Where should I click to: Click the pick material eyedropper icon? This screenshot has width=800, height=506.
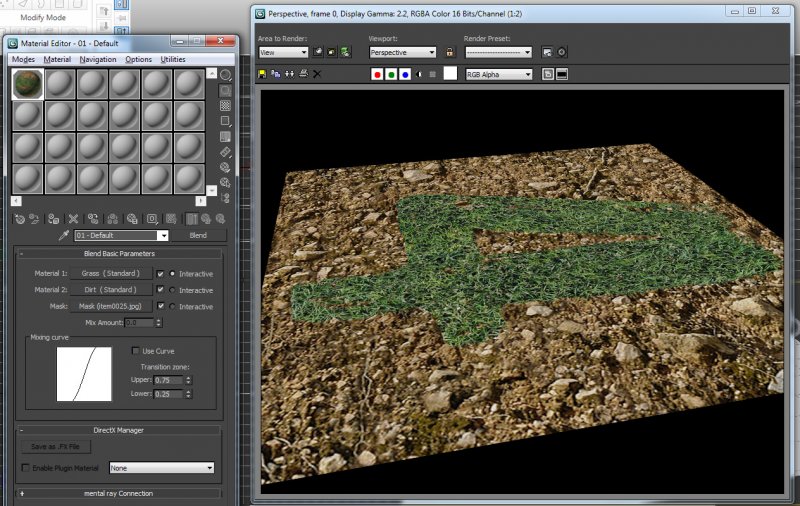(63, 236)
